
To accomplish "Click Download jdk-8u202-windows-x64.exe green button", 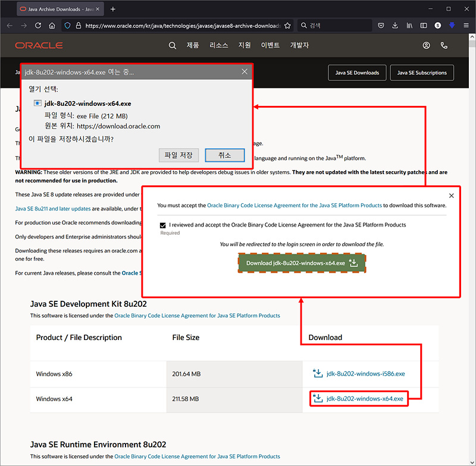I will 302,263.
